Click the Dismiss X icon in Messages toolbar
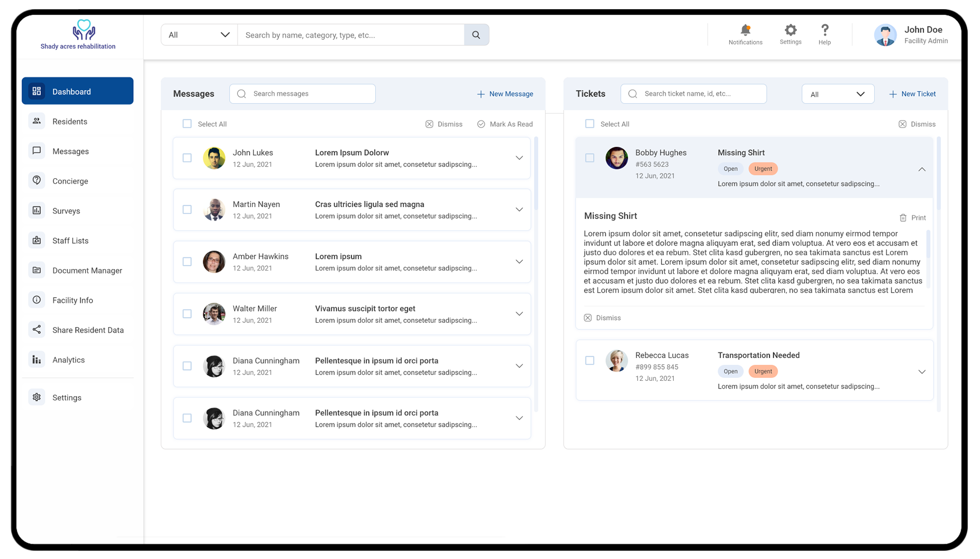Viewport: 980px width, 559px height. (429, 124)
